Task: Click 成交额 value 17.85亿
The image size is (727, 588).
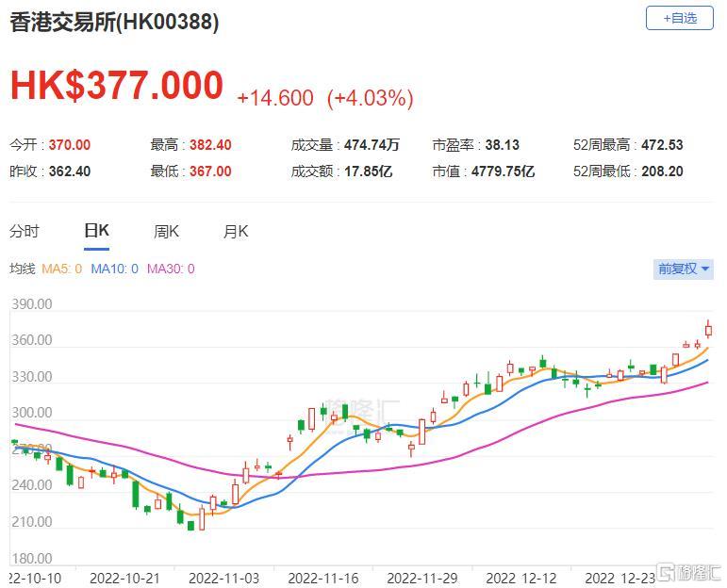Action: [368, 171]
